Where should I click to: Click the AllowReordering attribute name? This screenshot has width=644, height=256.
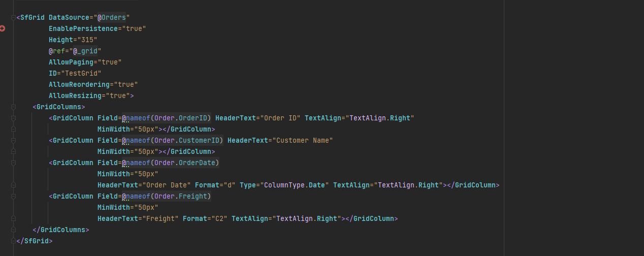point(79,84)
